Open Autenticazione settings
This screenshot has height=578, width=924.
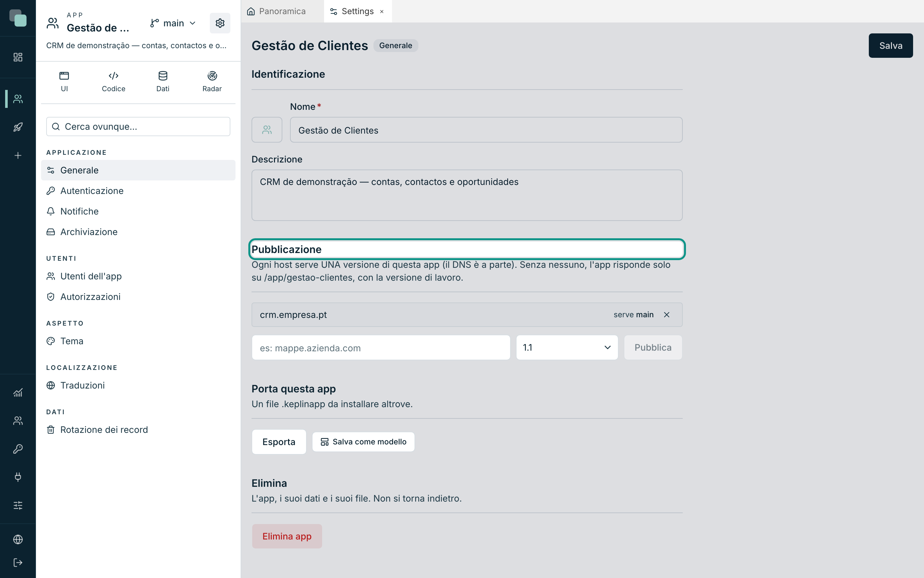click(x=138, y=191)
